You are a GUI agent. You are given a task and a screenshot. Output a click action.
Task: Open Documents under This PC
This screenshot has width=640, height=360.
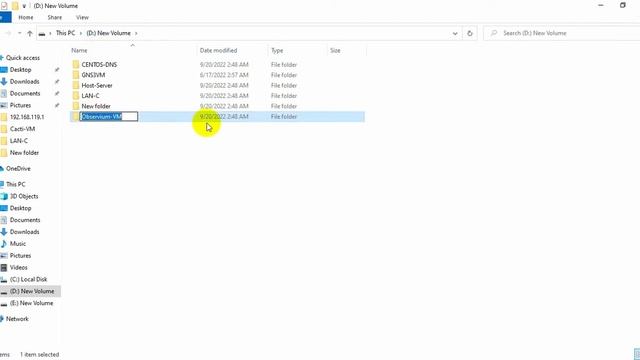click(x=25, y=220)
